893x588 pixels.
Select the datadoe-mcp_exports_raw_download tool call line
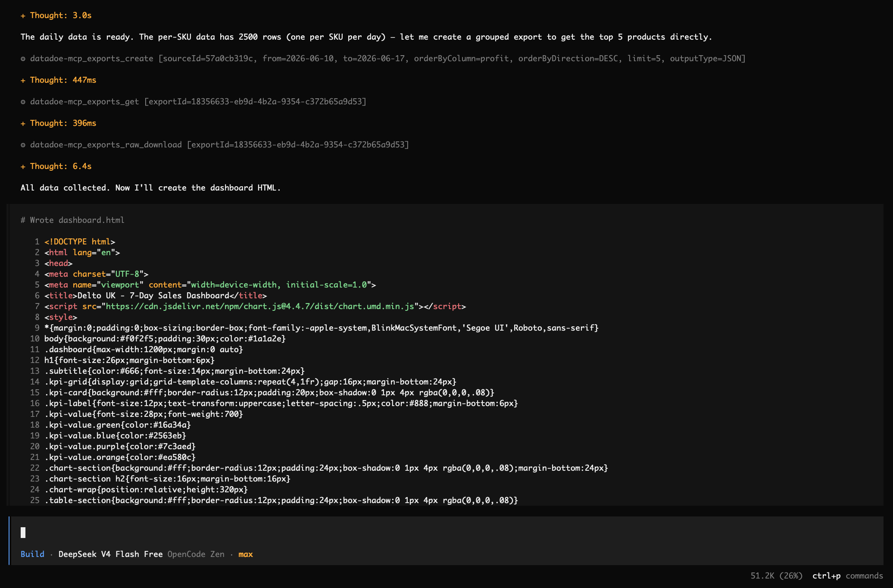tap(215, 145)
